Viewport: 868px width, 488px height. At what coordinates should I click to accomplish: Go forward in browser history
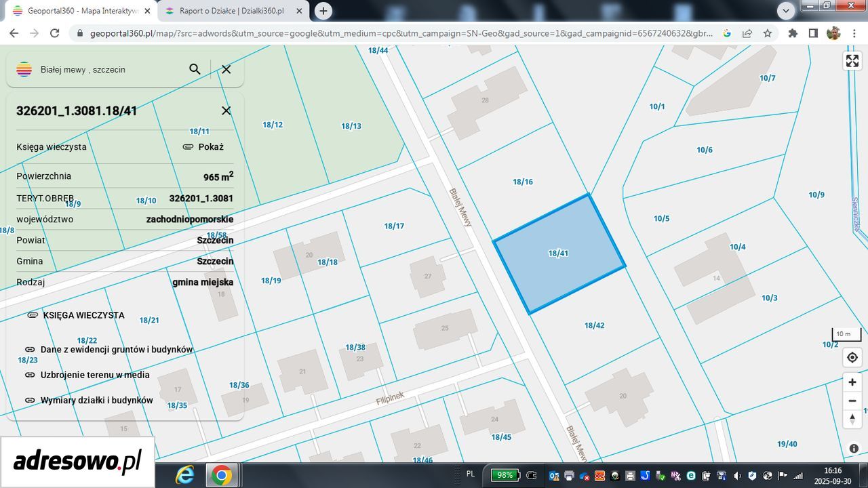click(x=35, y=33)
